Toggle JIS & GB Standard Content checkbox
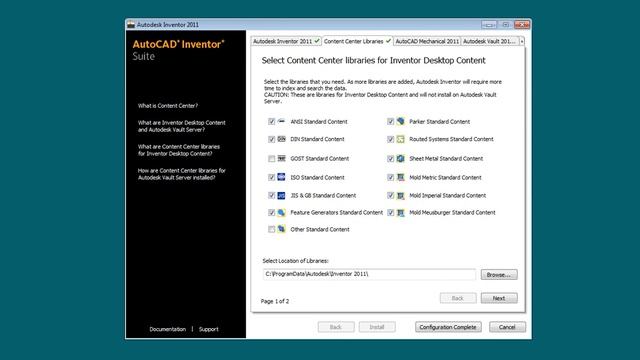640x360 pixels. coord(271,196)
